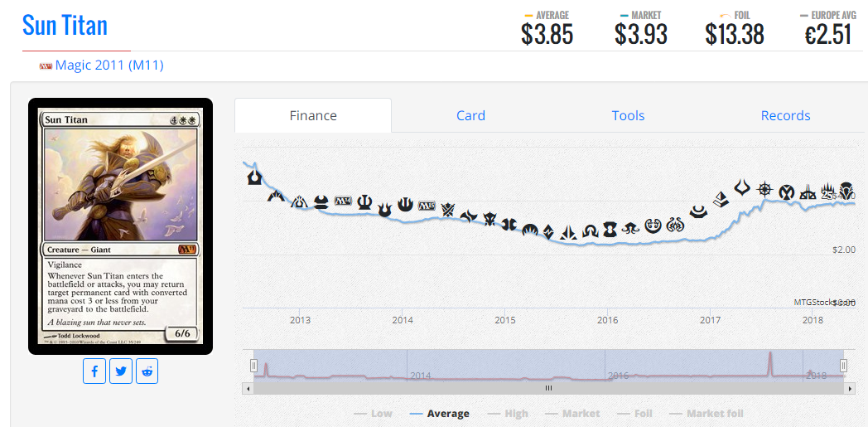Click the $3.93 market price
Image resolution: width=868 pixels, height=427 pixels.
pos(641,35)
